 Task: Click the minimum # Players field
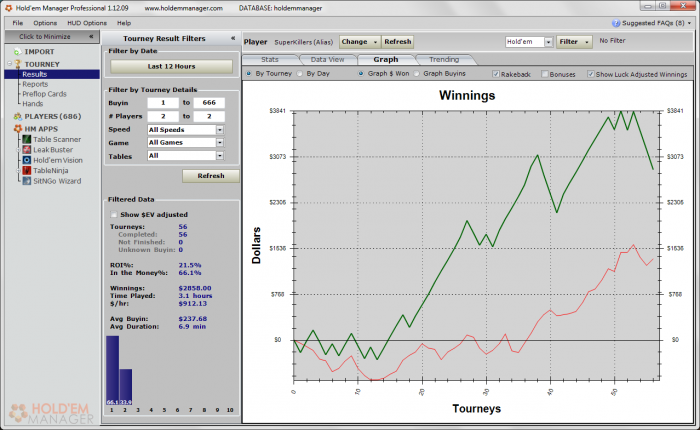(163, 117)
